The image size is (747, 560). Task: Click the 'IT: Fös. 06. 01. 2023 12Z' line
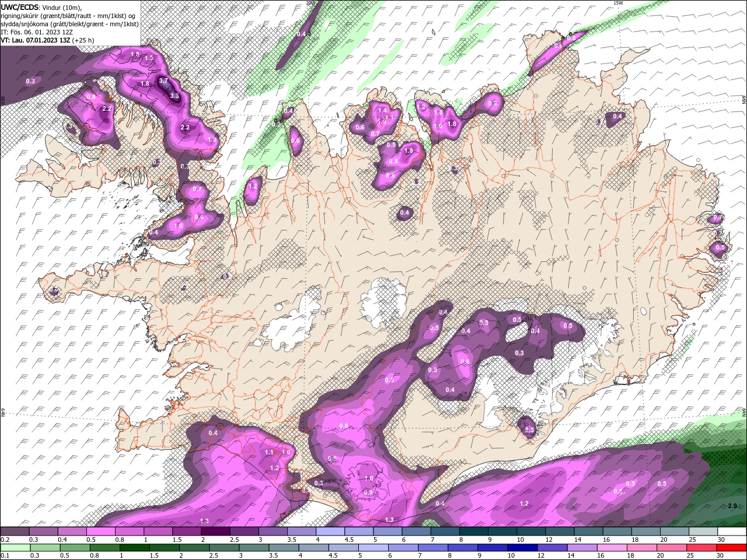(37, 32)
